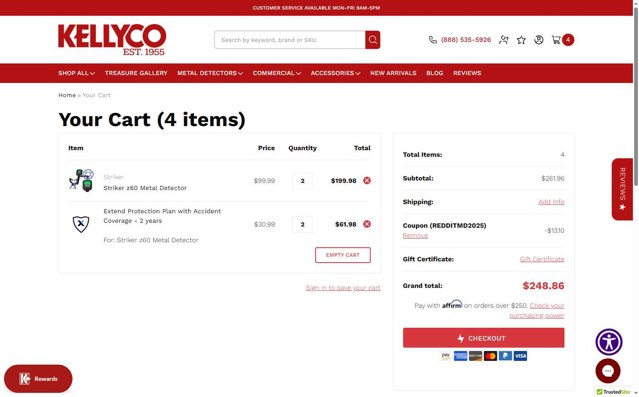Click the $199.98 row total
Screen dimensions: 639x397
tap(344, 181)
